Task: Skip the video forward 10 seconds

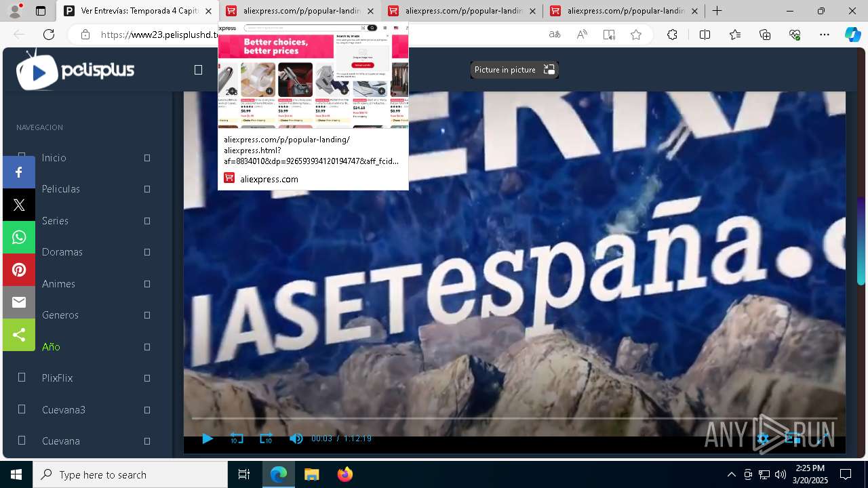Action: coord(266,439)
